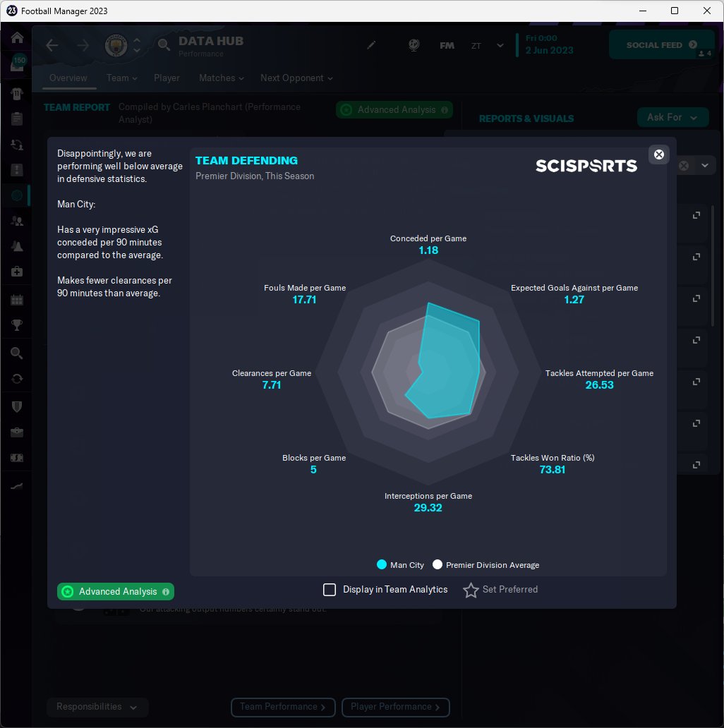Click the Reports & Visuals scrollbar

pyautogui.click(x=713, y=265)
